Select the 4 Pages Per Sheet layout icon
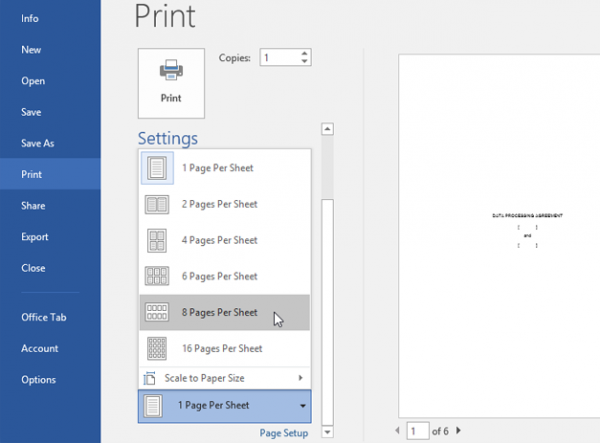Image resolution: width=600 pixels, height=443 pixels. (x=157, y=241)
